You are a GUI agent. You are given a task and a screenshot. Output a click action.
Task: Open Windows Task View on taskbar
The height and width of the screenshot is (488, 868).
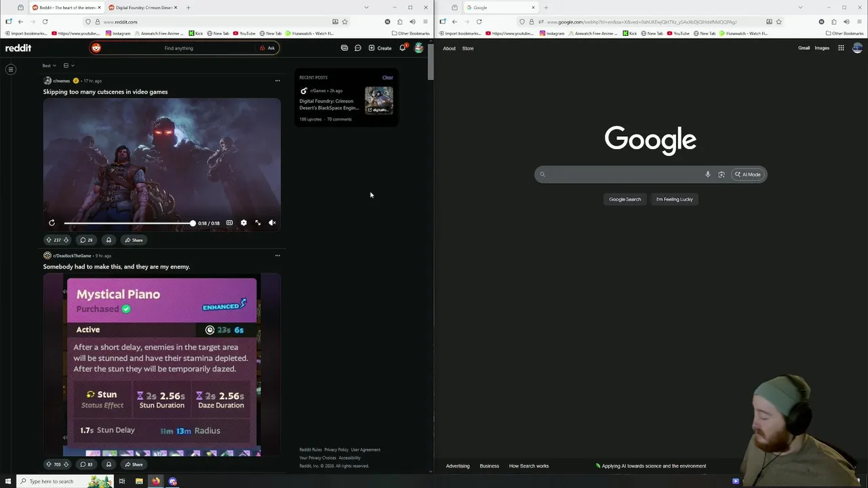click(122, 481)
